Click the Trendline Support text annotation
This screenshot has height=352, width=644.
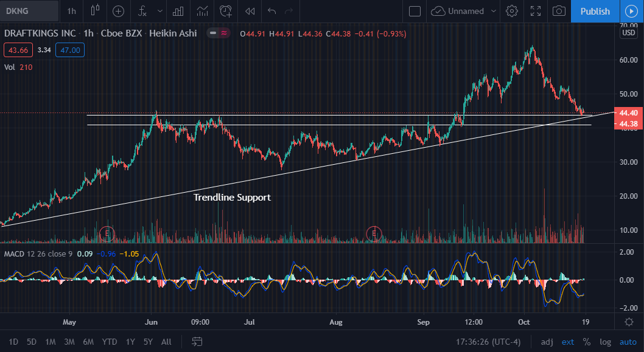click(x=232, y=198)
